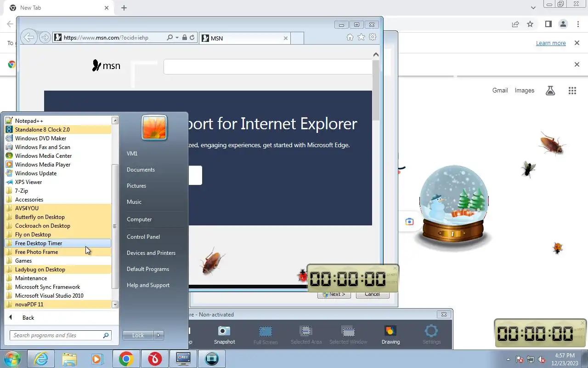Screen dimensions: 588x368
Task: Open Chrome from the taskbar
Action: click(126, 359)
